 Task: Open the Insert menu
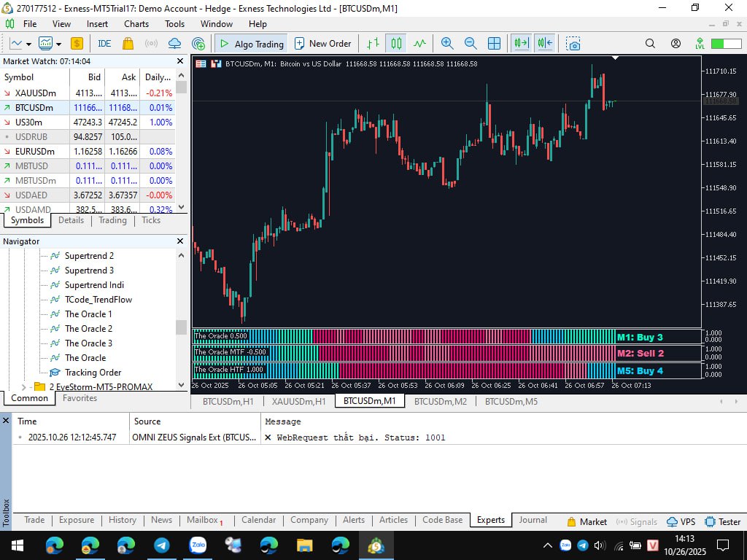[x=97, y=24]
